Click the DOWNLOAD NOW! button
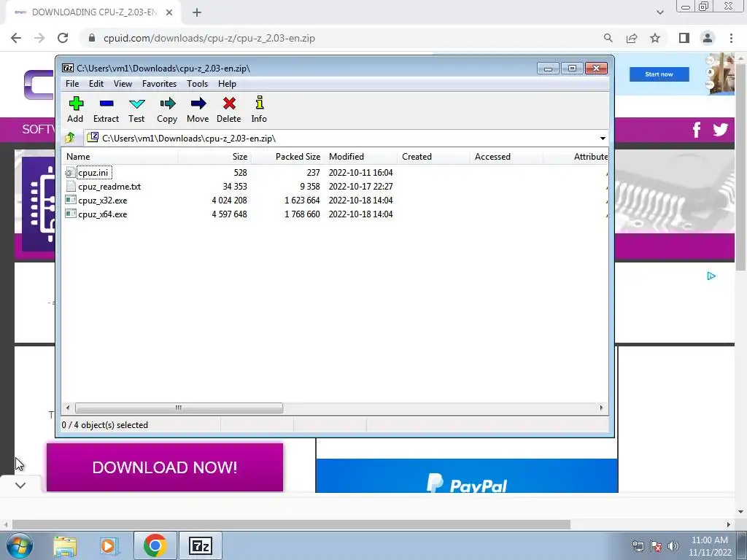Screen dimensions: 747x560 point(165,467)
